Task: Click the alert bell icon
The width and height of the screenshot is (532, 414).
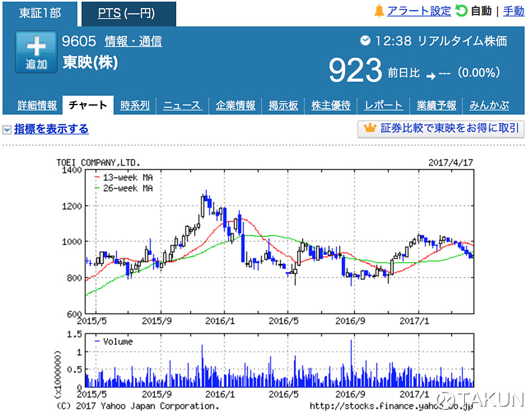Action: pyautogui.click(x=379, y=11)
